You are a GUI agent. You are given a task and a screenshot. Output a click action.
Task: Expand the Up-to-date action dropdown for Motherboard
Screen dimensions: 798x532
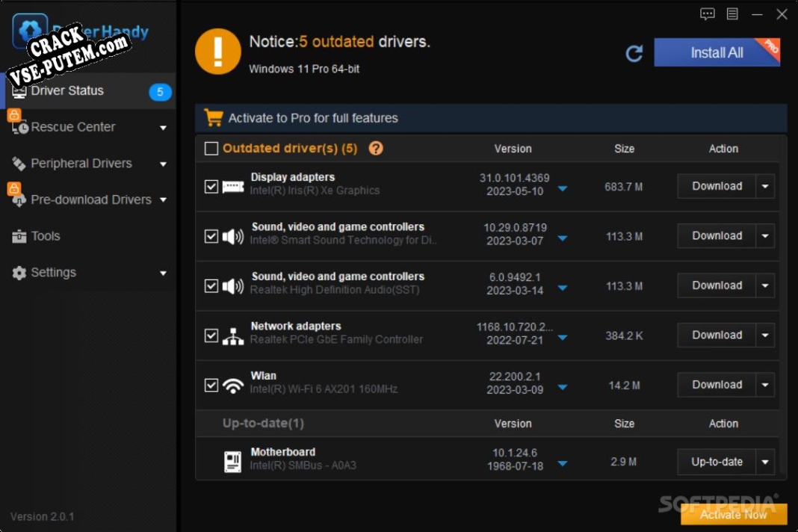coord(765,463)
